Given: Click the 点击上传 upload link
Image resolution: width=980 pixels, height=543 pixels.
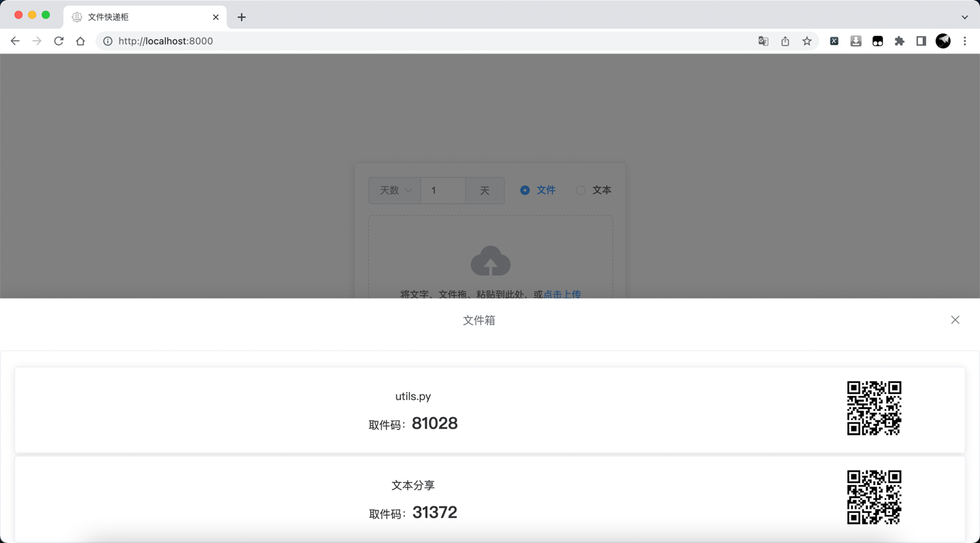Looking at the screenshot, I should [561, 294].
